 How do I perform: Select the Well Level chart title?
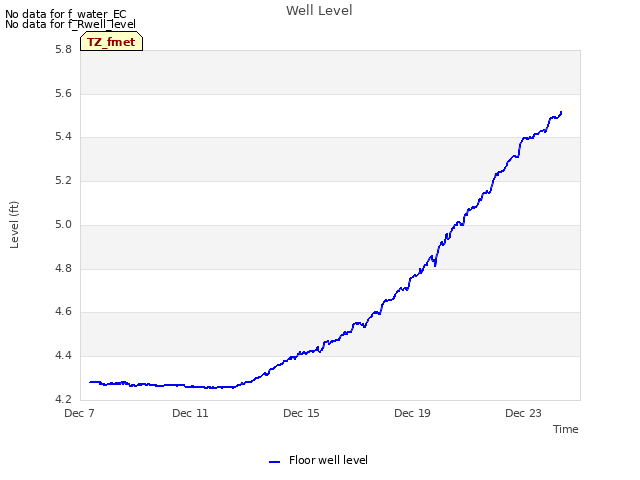coord(319,11)
